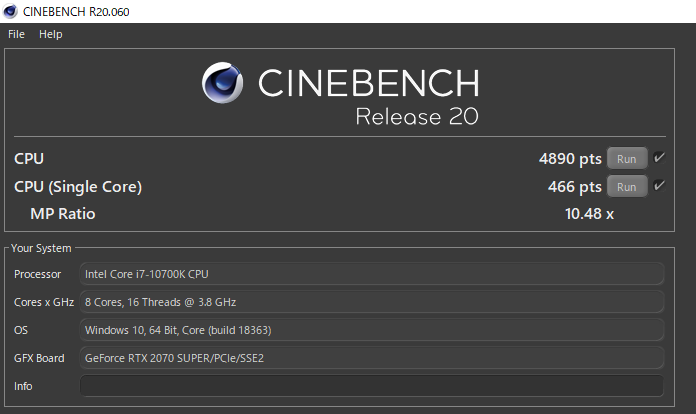The width and height of the screenshot is (696, 414).
Task: Click the Processor field showing i7-10700K
Action: point(371,274)
